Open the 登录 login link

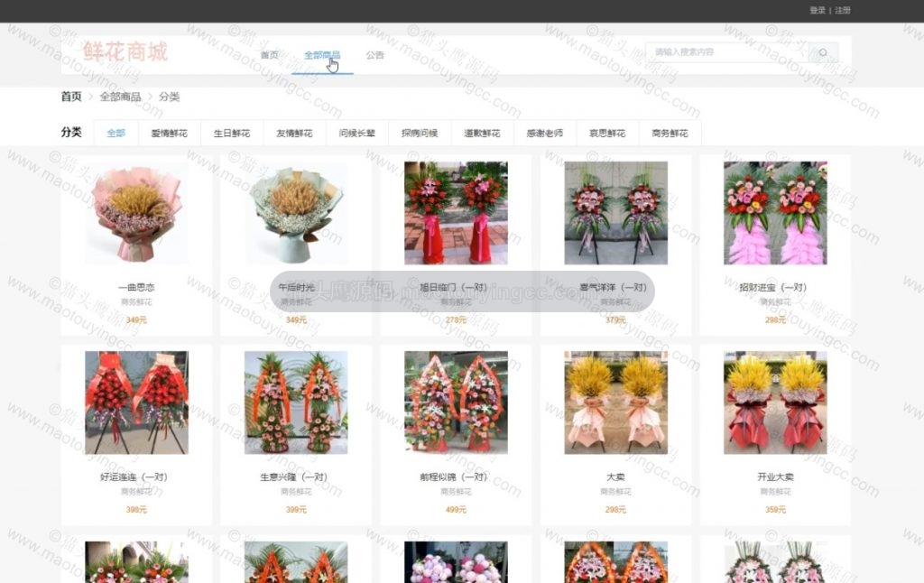click(x=817, y=10)
